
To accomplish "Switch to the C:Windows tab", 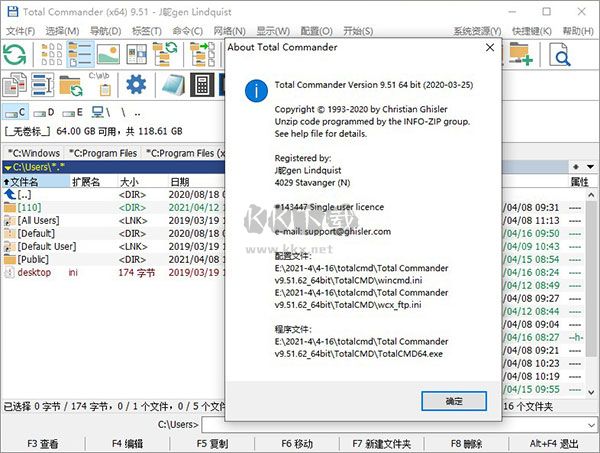I will pyautogui.click(x=34, y=153).
